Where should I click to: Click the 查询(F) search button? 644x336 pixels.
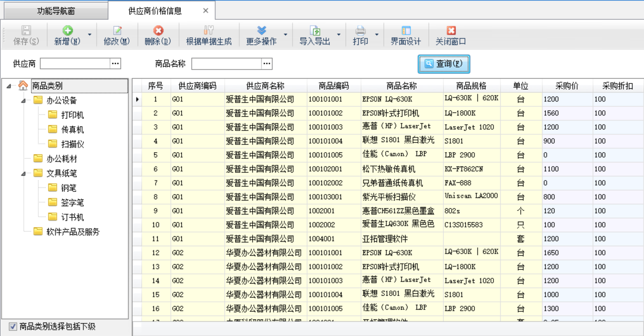click(444, 64)
